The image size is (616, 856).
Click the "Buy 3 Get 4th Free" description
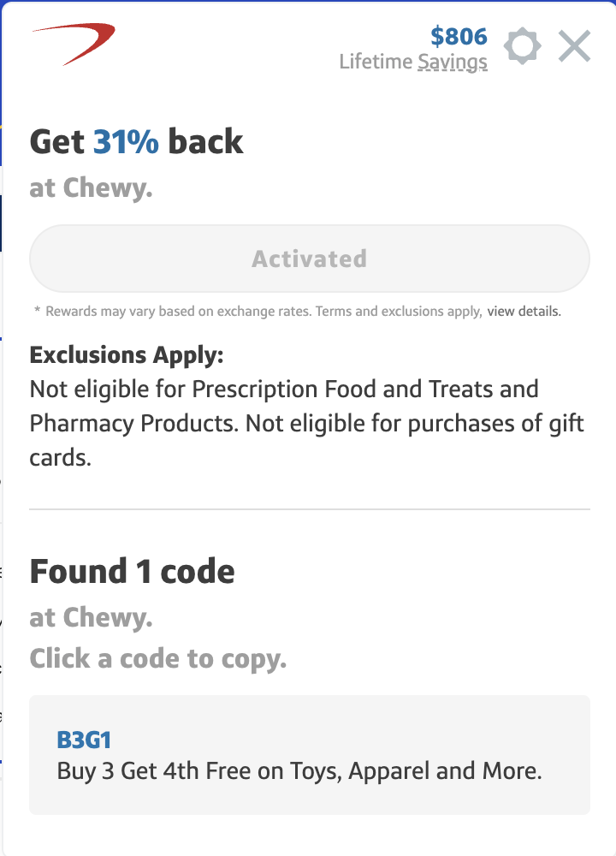pos(299,771)
